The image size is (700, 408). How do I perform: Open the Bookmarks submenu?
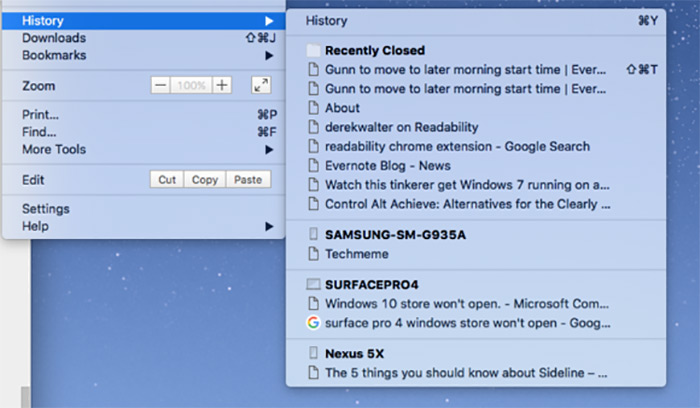point(143,55)
